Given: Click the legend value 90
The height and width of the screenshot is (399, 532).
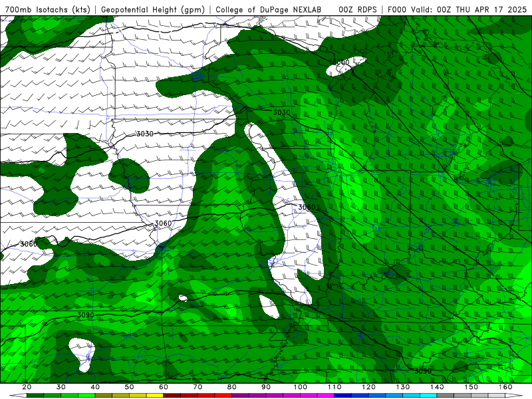Looking at the screenshot, I should coord(267,387).
